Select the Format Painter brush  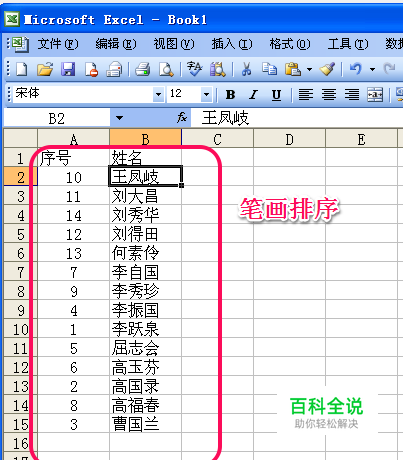click(x=327, y=69)
